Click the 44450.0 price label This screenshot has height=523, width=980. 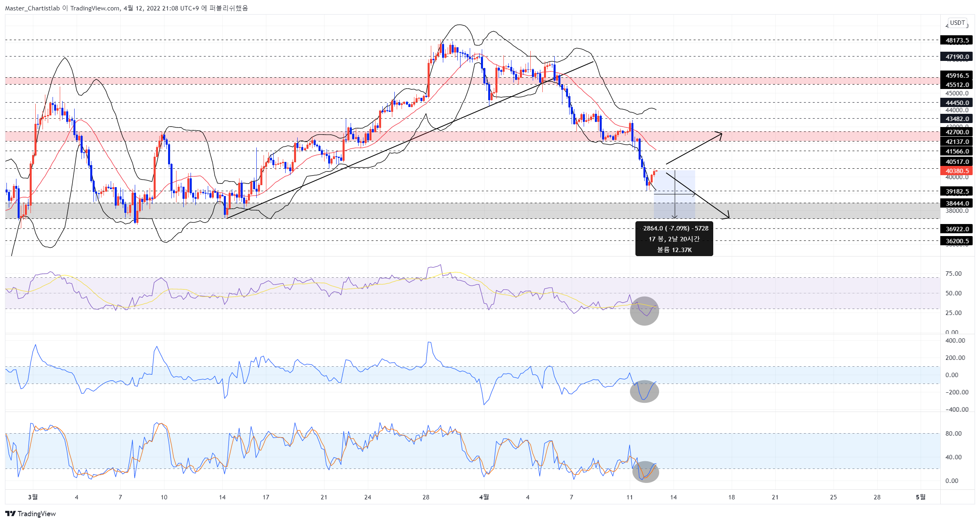pos(957,103)
